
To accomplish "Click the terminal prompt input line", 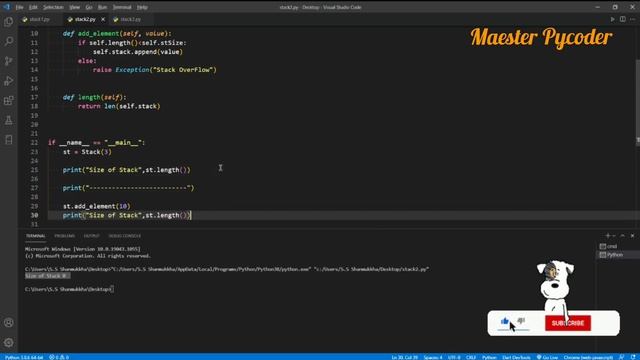I will [69, 289].
